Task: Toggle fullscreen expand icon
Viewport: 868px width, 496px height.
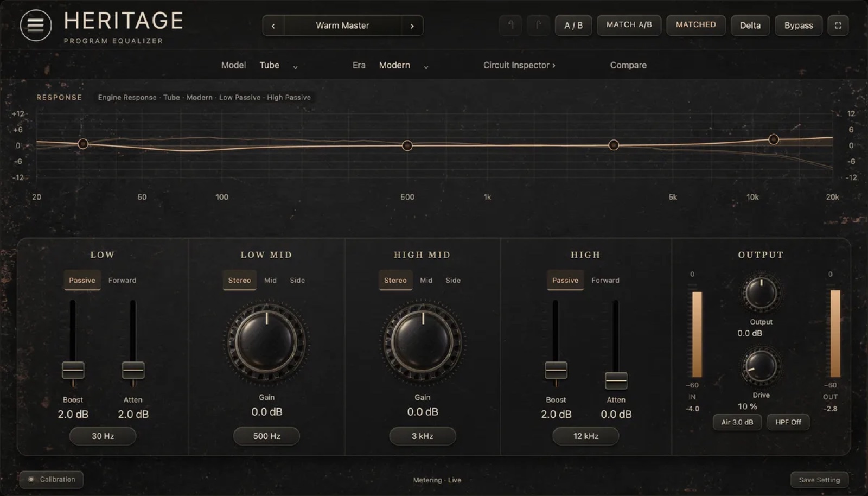Action: (x=838, y=26)
